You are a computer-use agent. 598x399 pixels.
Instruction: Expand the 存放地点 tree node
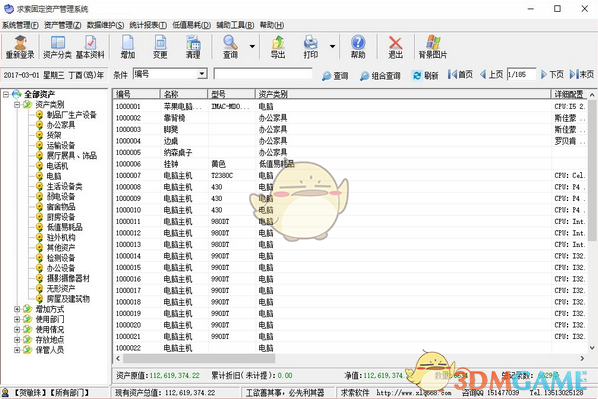pos(17,339)
